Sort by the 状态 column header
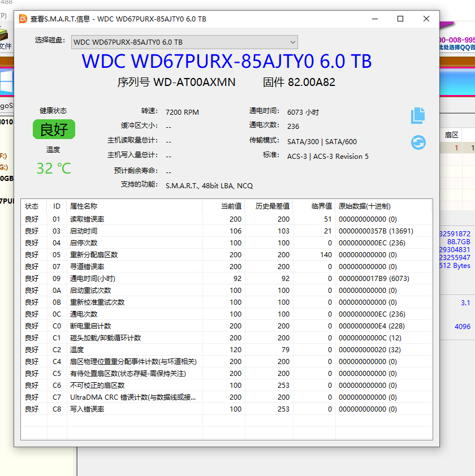Screen dimensions: 475x476 [x=32, y=206]
